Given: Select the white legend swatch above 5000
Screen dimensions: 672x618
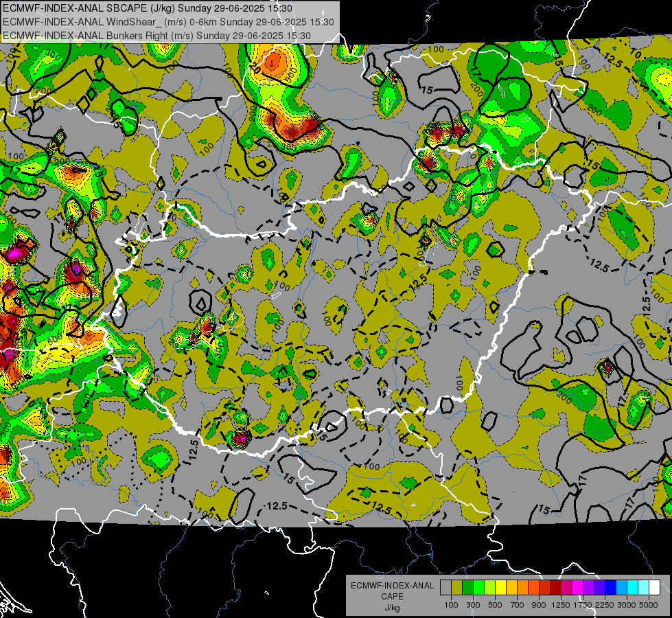Looking at the screenshot, I should pyautogui.click(x=654, y=587).
